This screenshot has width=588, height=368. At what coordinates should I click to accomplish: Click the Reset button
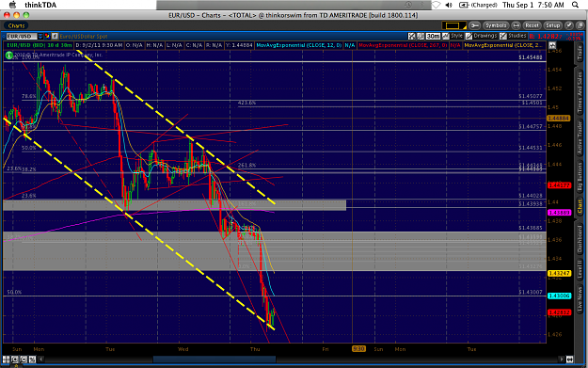tap(532, 25)
